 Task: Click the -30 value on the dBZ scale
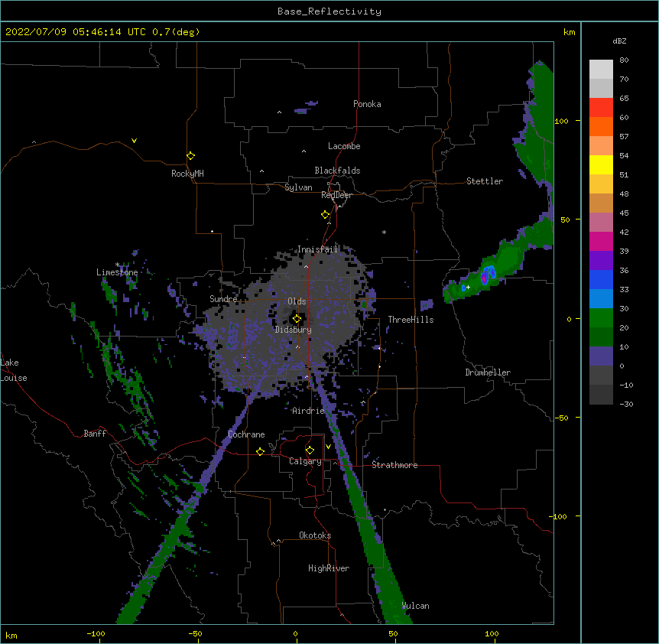coord(626,404)
